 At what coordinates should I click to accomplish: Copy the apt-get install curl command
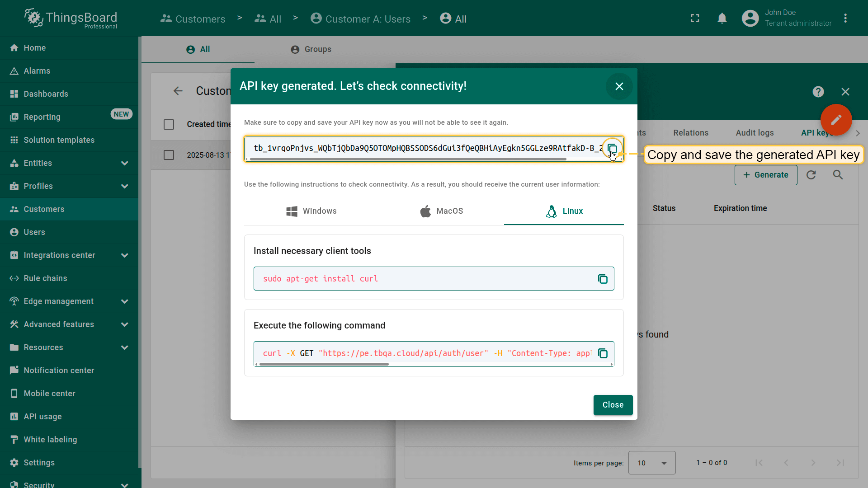[x=603, y=279]
